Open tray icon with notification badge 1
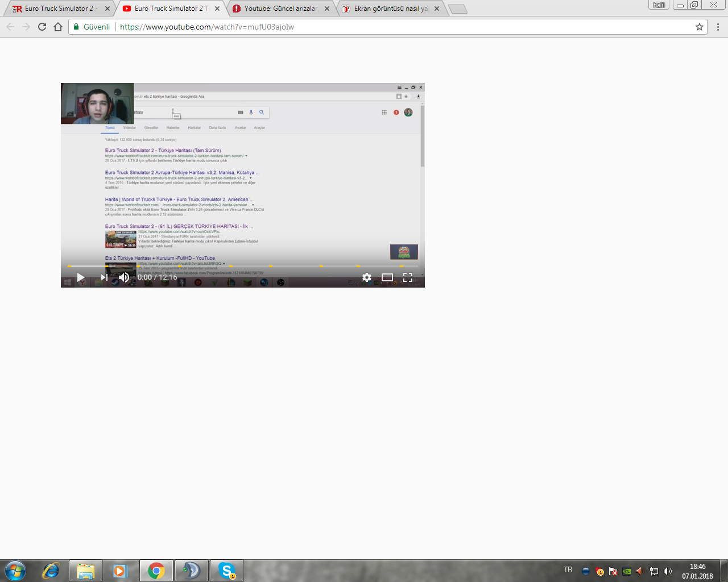Image resolution: width=728 pixels, height=582 pixels. 599,571
